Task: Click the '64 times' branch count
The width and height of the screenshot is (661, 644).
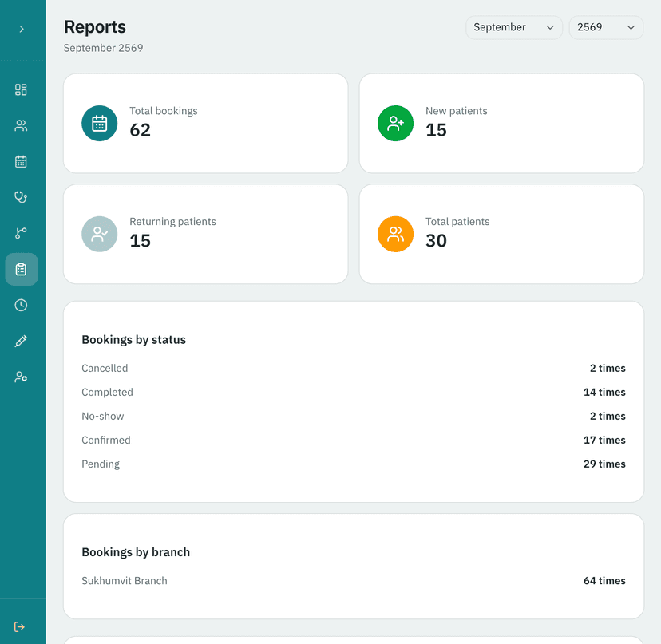Action: click(x=604, y=581)
